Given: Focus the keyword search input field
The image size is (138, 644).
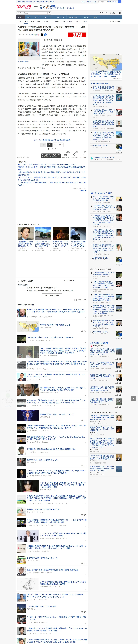Looking at the screenshot, I should tap(32, 13).
